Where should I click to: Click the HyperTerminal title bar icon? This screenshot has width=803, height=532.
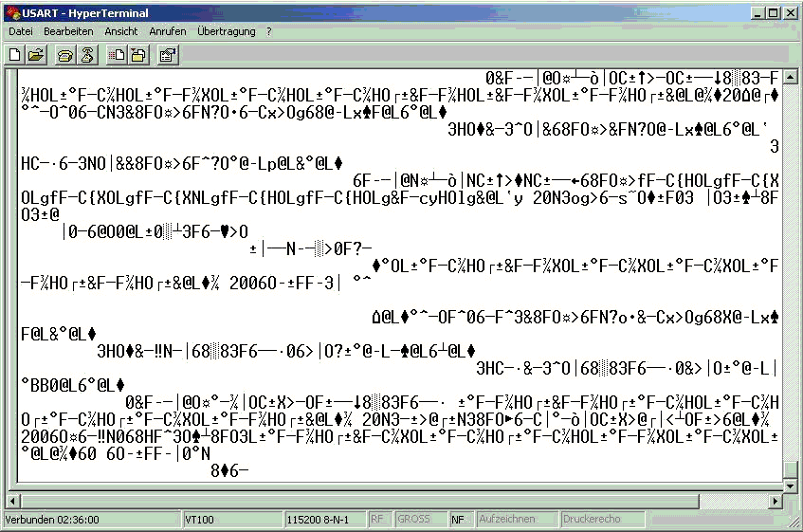(x=13, y=13)
